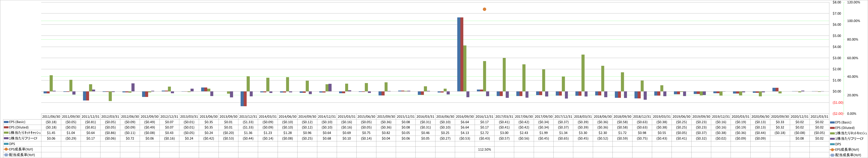Click the 2013/12/31 column header
This screenshot has width=868, height=158.
coord(248,117)
